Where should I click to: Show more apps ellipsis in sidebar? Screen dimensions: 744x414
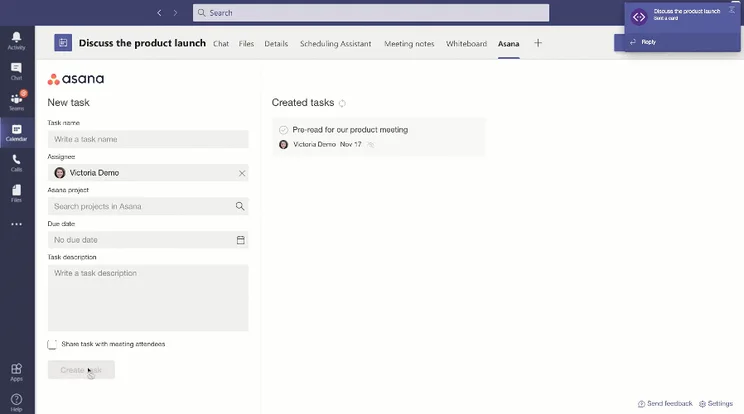[x=17, y=224]
